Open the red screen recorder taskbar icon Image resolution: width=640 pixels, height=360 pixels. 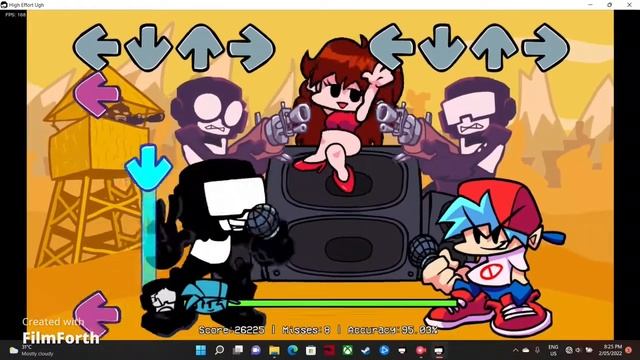421,350
